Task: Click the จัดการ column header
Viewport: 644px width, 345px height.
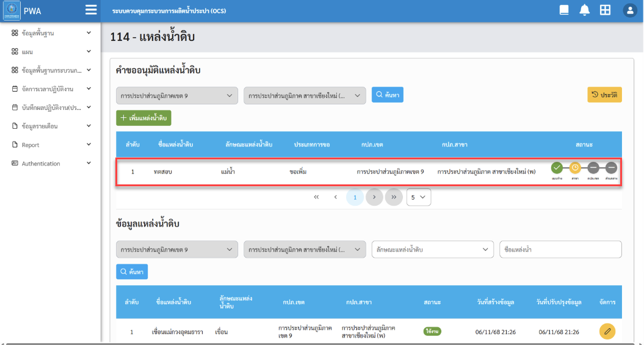Action: 607,302
